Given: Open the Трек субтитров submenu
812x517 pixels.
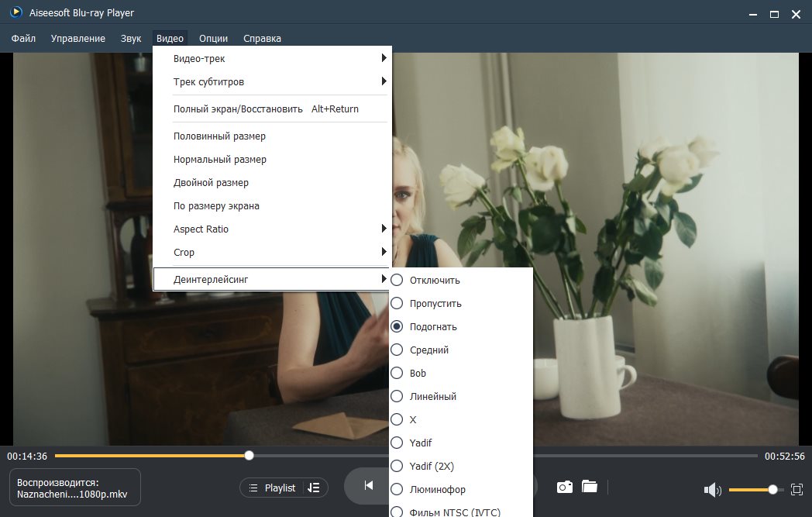Looking at the screenshot, I should [x=271, y=82].
